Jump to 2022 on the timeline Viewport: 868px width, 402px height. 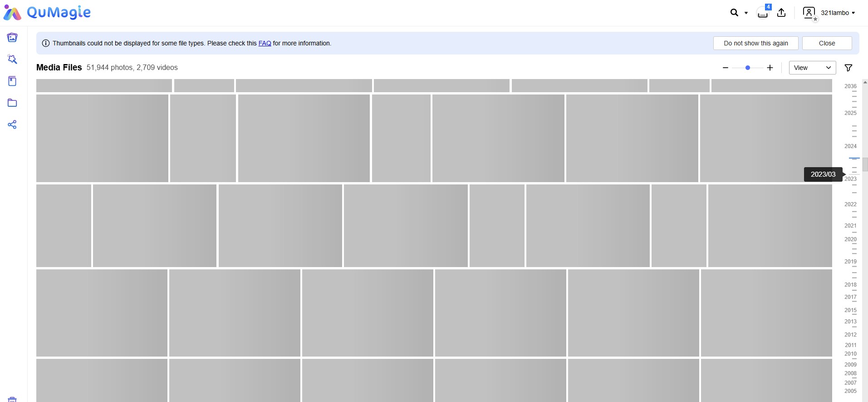tap(850, 204)
